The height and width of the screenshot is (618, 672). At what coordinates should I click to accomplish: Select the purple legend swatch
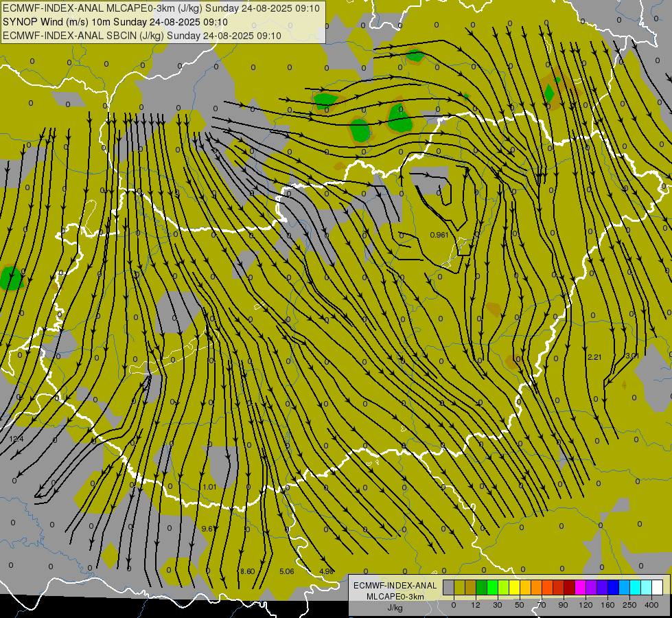point(592,587)
